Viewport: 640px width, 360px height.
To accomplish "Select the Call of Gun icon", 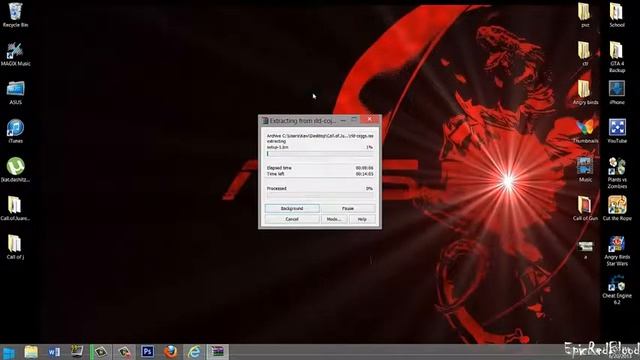I will pos(585,208).
